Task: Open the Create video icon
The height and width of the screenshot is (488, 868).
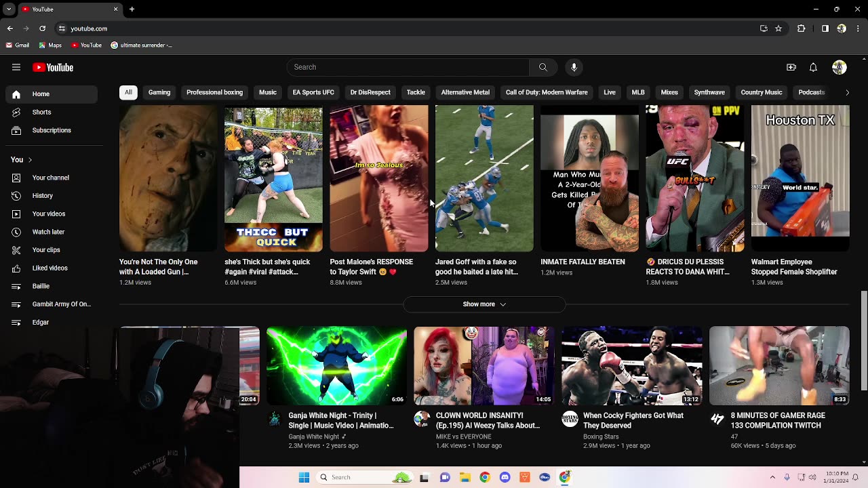Action: coord(791,67)
